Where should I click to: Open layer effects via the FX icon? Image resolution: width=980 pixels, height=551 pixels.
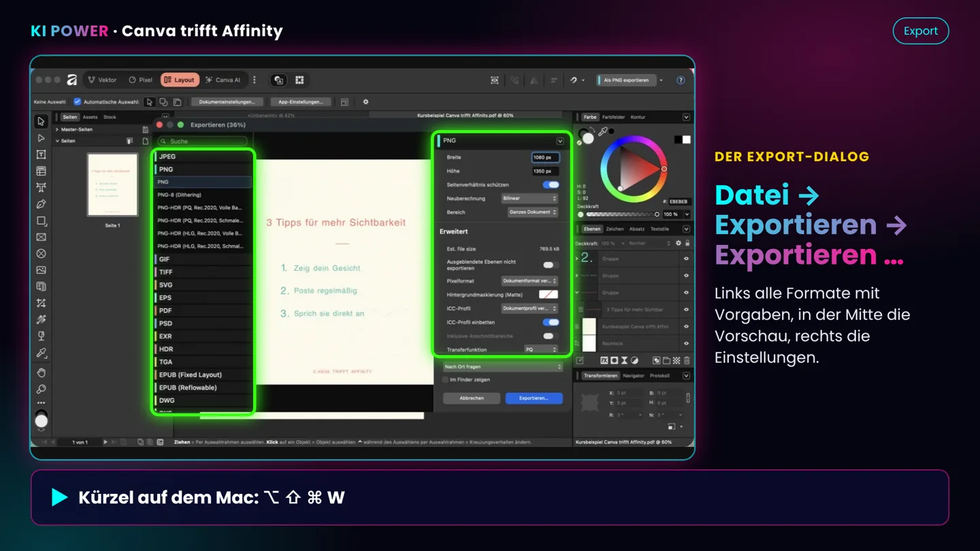pos(604,361)
